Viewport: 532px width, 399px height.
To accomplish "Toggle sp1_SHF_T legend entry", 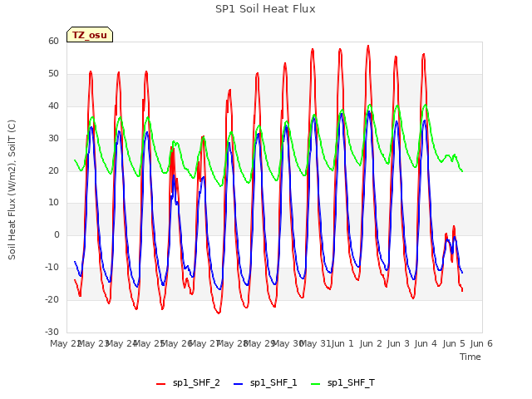I will point(342,383).
